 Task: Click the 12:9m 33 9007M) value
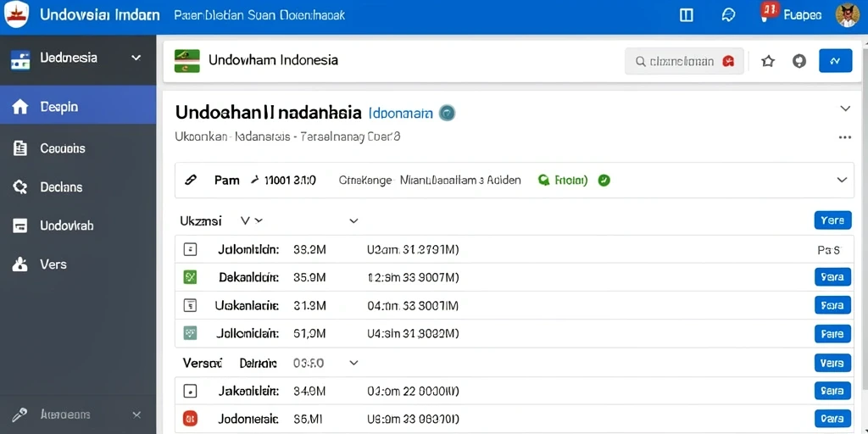[413, 277]
